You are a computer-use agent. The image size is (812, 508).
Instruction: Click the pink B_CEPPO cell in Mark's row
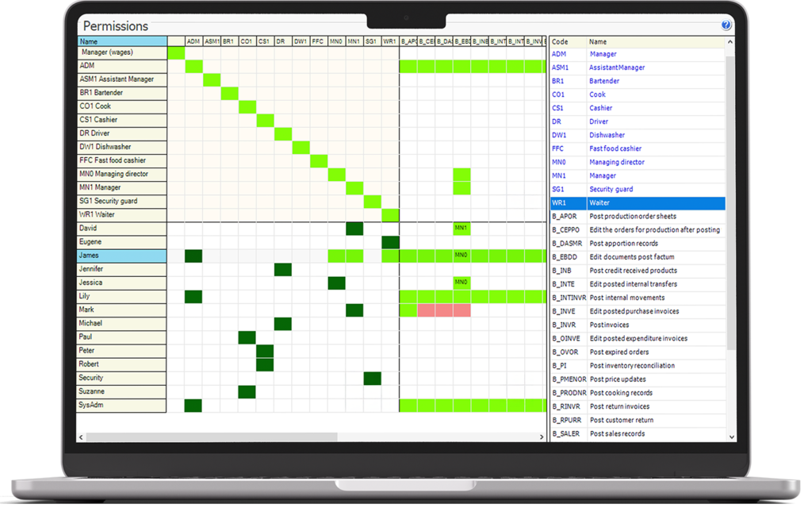pos(426,310)
